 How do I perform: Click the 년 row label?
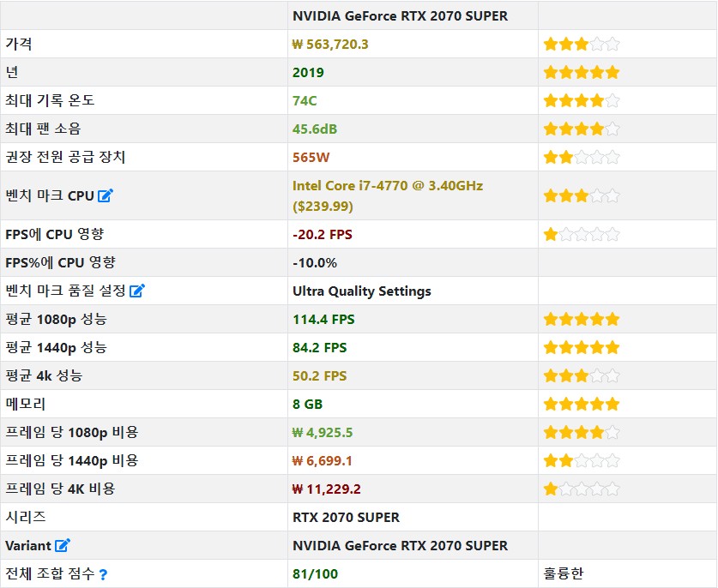(12, 72)
